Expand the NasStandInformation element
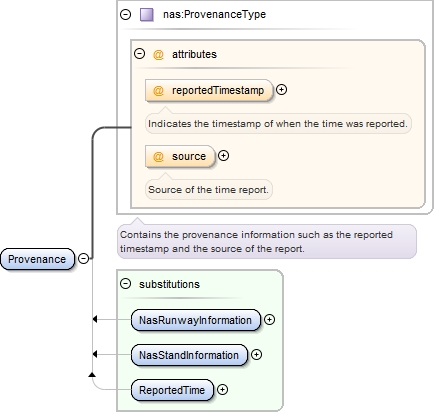This screenshot has width=435, height=413. pyautogui.click(x=256, y=355)
